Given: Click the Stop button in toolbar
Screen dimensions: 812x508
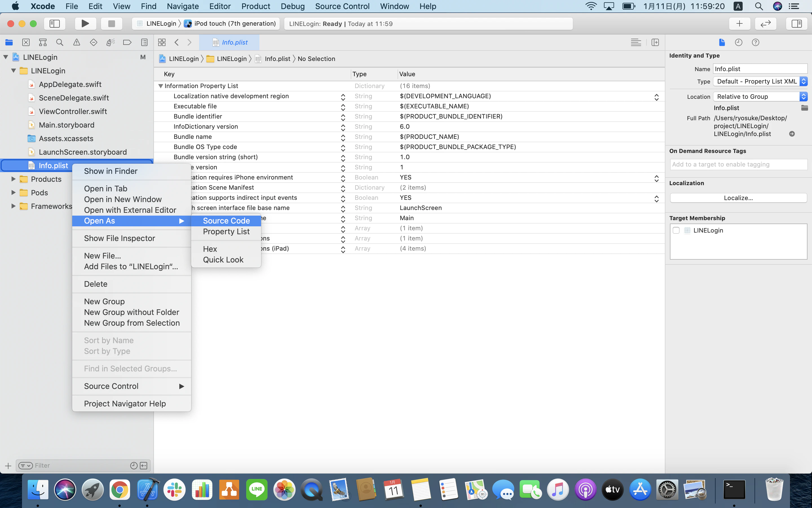Looking at the screenshot, I should pyautogui.click(x=111, y=23).
